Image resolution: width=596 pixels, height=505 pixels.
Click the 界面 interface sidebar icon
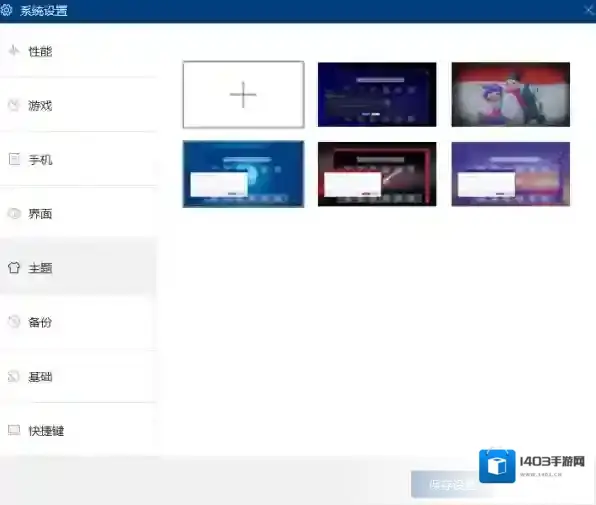point(14,214)
